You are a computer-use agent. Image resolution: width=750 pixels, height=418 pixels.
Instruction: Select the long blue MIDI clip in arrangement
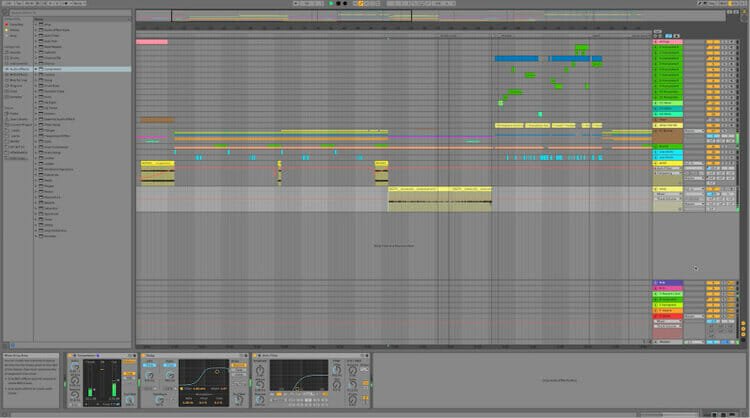point(516,59)
